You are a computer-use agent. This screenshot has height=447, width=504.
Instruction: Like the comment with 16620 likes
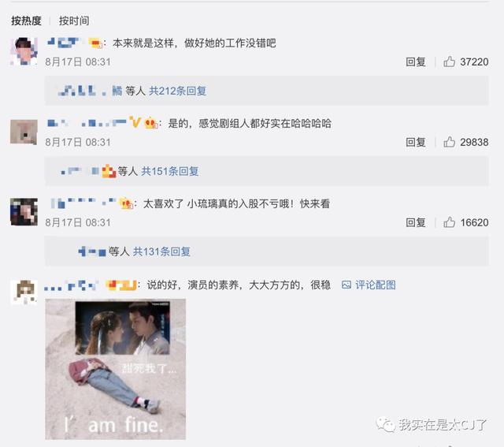(x=449, y=222)
